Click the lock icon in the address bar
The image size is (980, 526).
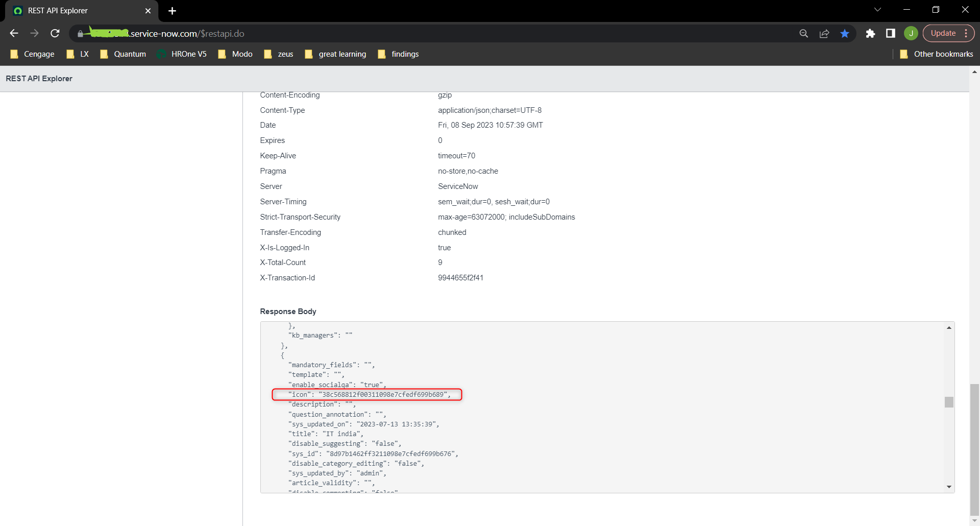pyautogui.click(x=80, y=34)
